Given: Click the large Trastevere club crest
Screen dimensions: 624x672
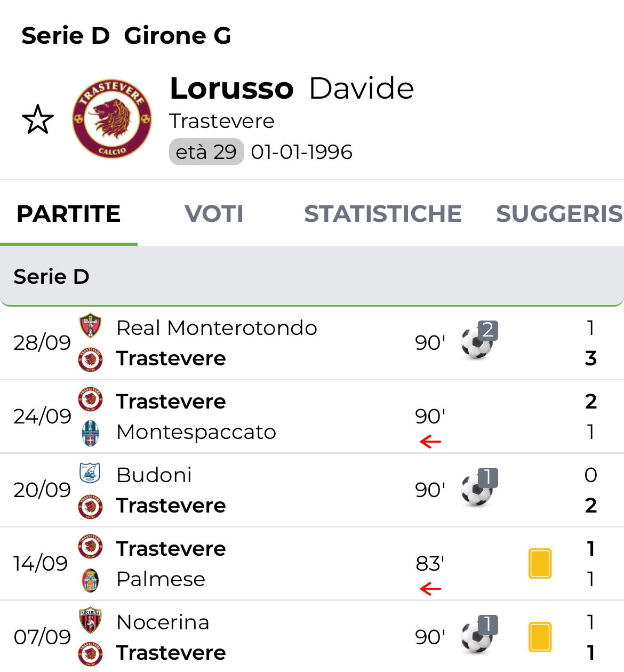Looking at the screenshot, I should [112, 119].
